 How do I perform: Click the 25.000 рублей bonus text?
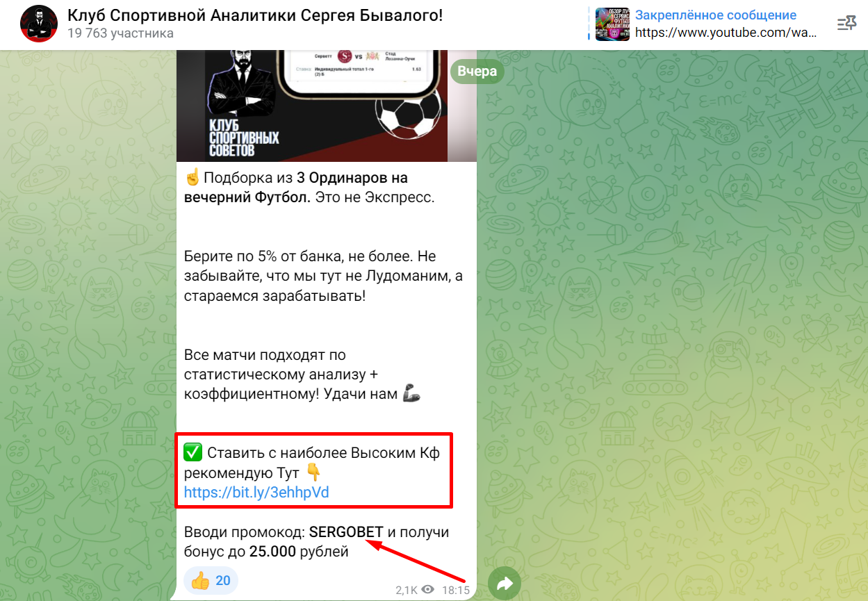click(299, 552)
